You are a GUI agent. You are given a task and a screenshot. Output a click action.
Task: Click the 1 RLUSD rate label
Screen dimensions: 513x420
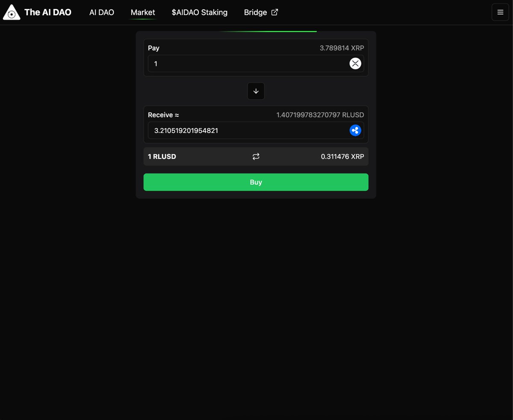162,156
